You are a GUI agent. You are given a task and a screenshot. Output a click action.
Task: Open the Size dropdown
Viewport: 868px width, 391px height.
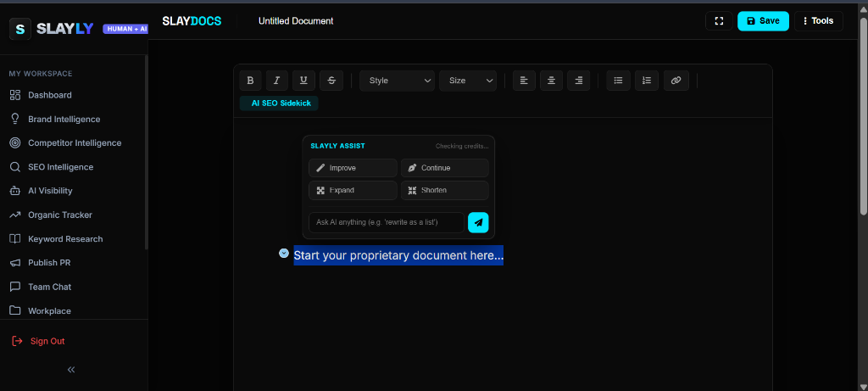coord(468,81)
